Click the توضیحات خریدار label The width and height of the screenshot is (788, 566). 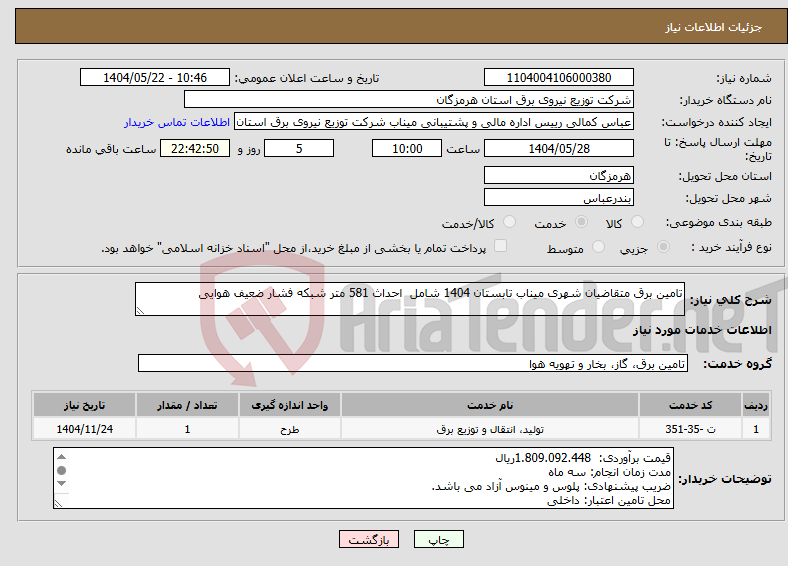pos(725,479)
